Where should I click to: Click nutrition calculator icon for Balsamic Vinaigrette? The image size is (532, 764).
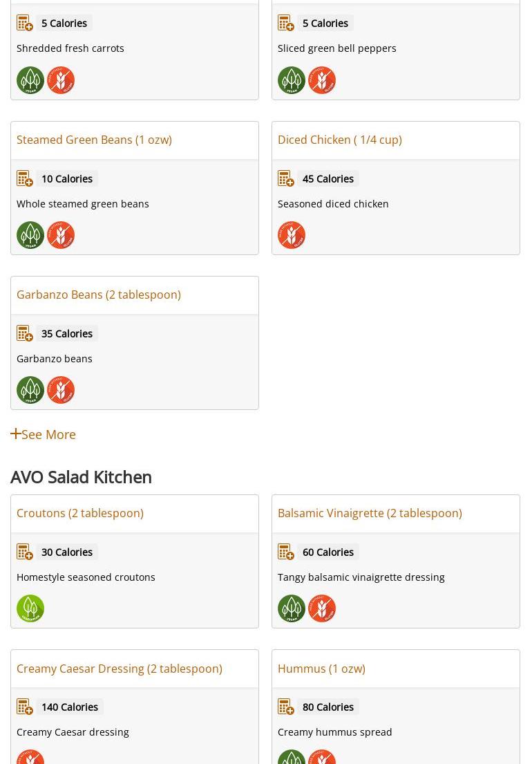click(286, 552)
